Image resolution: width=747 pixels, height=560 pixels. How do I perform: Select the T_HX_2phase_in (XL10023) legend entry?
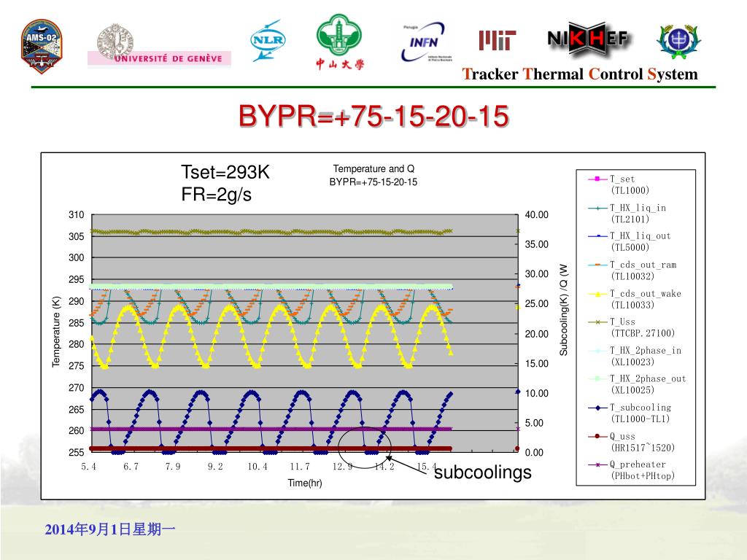tap(635, 356)
